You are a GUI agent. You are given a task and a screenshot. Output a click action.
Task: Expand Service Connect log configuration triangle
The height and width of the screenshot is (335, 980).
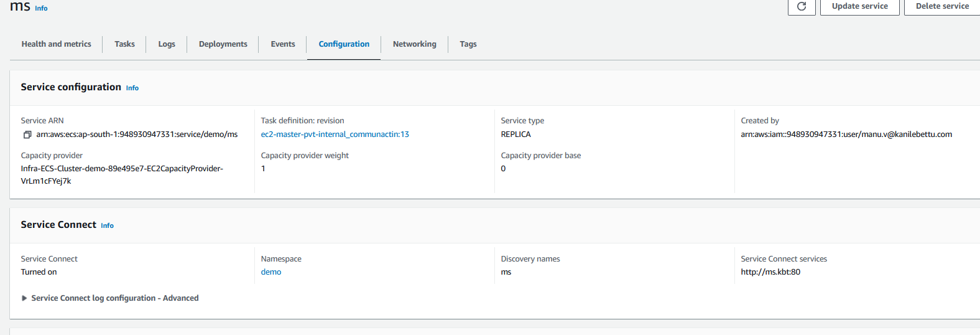pos(24,298)
